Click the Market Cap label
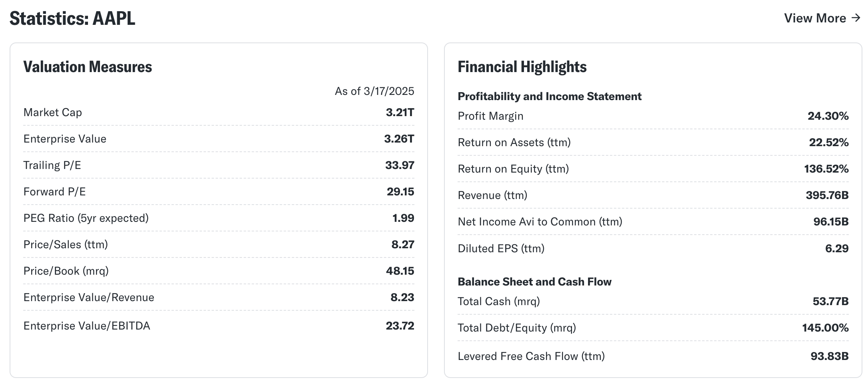This screenshot has width=868, height=382. pos(52,113)
